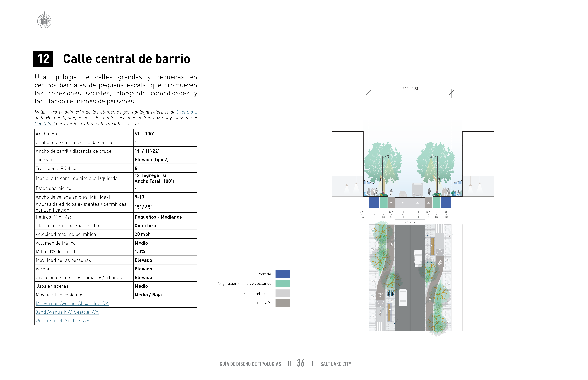Click the Salt Lake City seal logo
This screenshot has width=588, height=380.
[44, 20]
